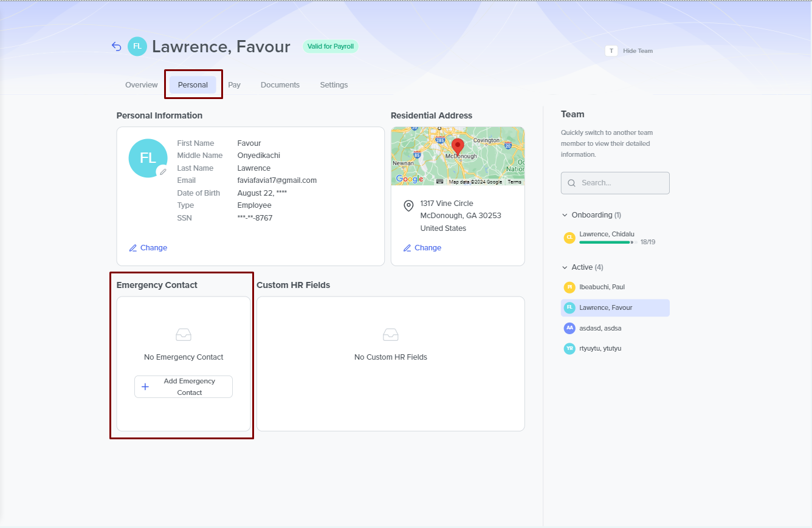Viewport: 812px width, 528px height.
Task: Click Chidalu's onboarding progress bar
Action: 607,242
